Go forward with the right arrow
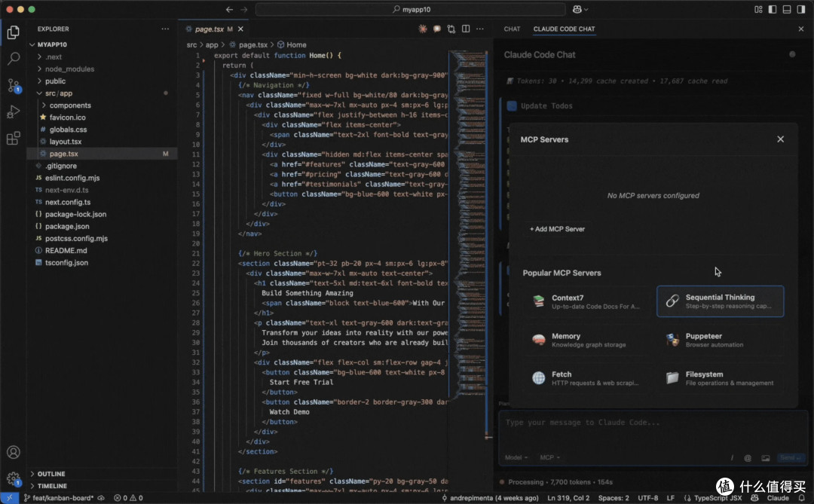Image resolution: width=814 pixels, height=504 pixels. (244, 9)
